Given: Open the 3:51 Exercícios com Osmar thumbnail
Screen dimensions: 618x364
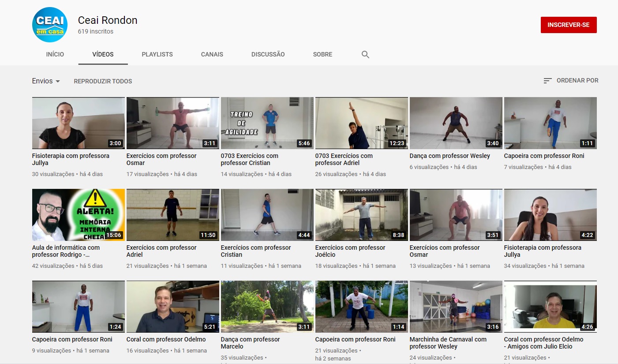Looking at the screenshot, I should pos(456,215).
